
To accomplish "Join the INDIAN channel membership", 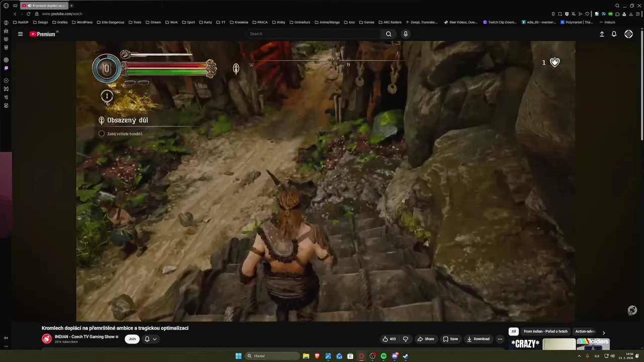I will 132,339.
